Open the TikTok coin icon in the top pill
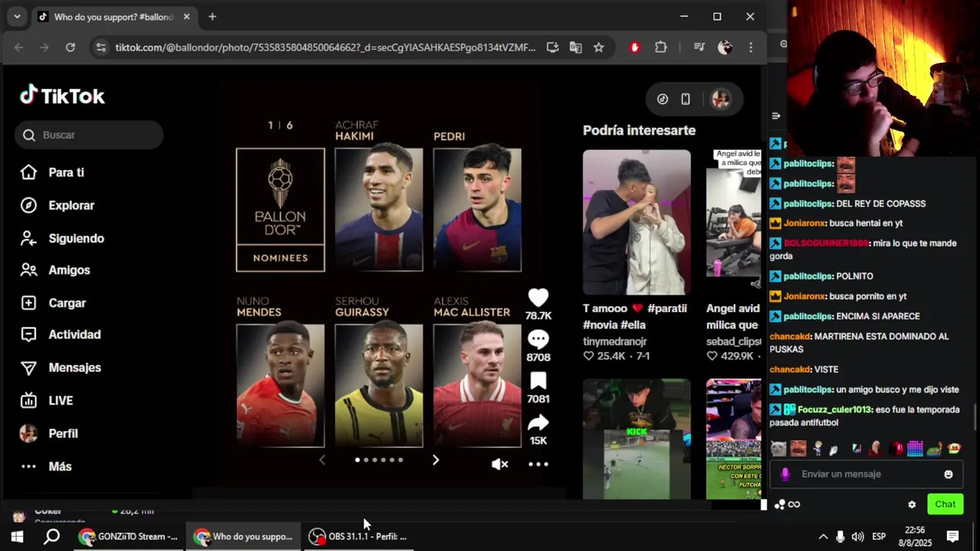This screenshot has height=551, width=980. tap(663, 99)
